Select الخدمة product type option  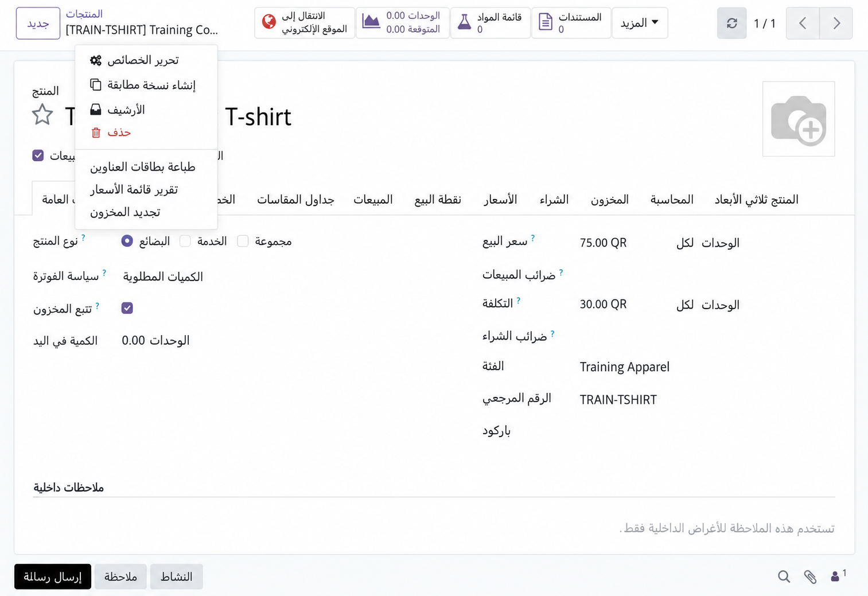click(x=185, y=241)
